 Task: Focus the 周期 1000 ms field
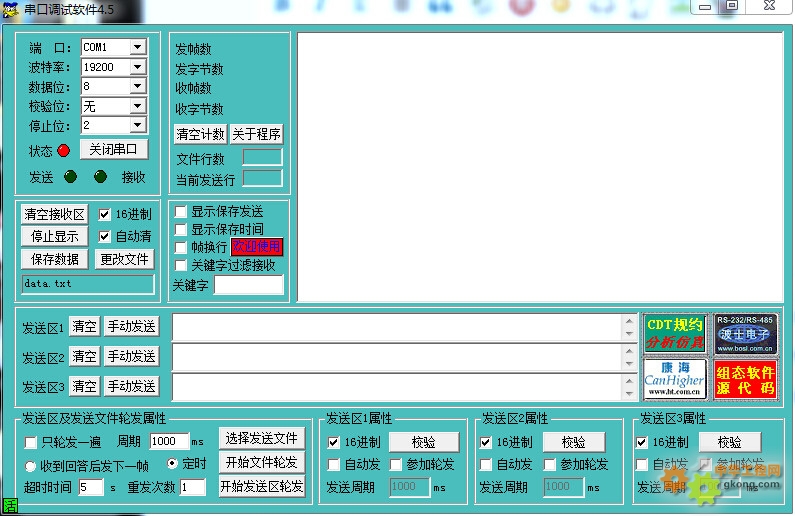[x=169, y=441]
